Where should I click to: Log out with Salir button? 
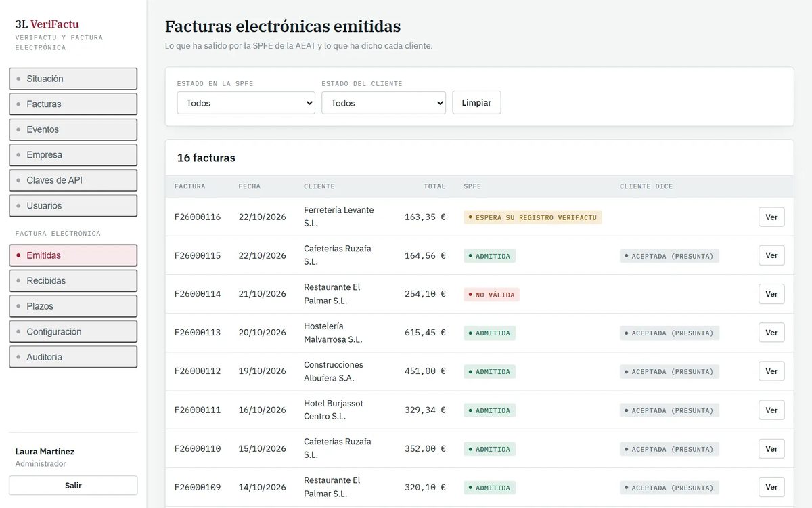(73, 486)
